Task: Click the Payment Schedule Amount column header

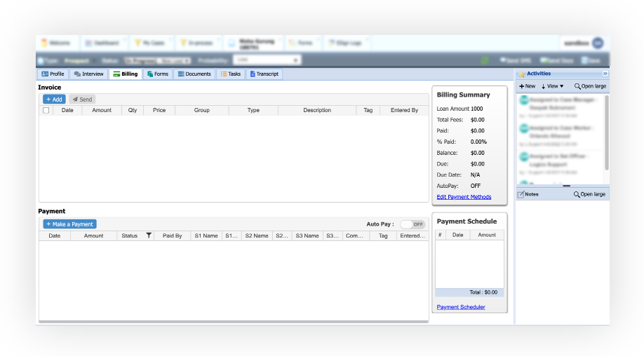Action: coord(487,235)
